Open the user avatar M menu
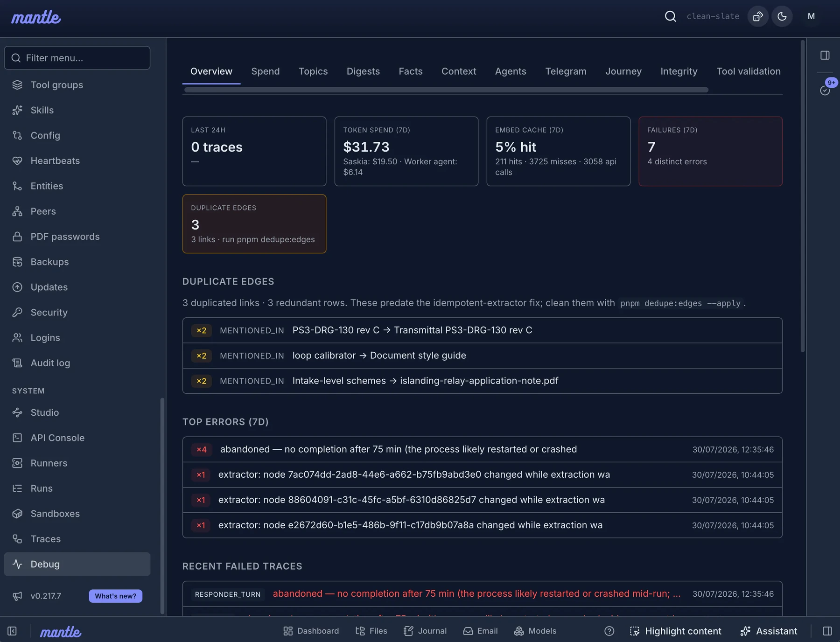 811,16
